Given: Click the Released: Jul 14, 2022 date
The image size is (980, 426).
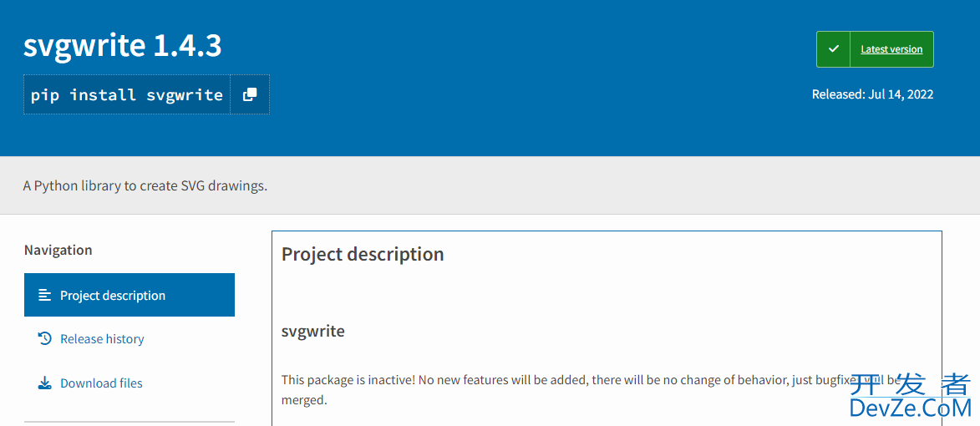Looking at the screenshot, I should click(872, 94).
